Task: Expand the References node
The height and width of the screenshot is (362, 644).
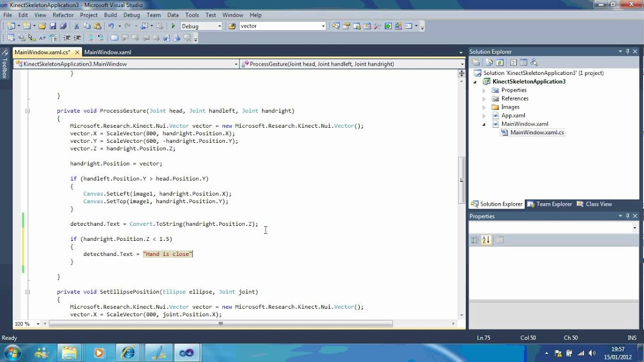Action: point(484,99)
